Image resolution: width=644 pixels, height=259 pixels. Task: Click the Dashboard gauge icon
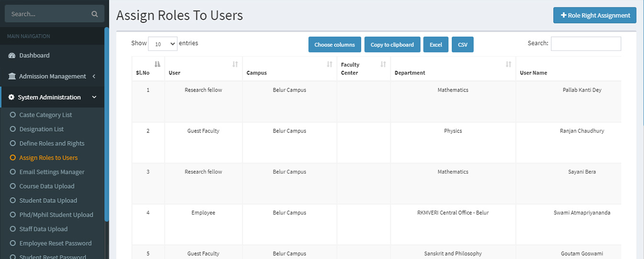(12, 56)
